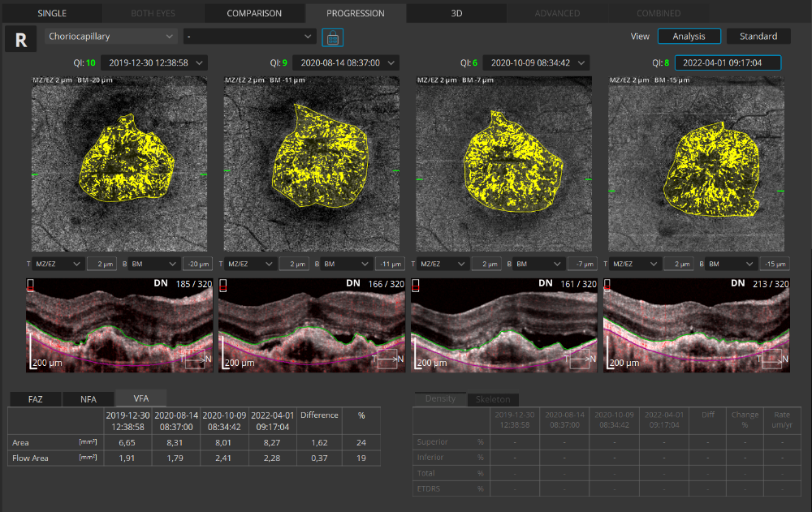This screenshot has height=512, width=812.
Task: Switch to the COMPARISON tab
Action: click(254, 13)
